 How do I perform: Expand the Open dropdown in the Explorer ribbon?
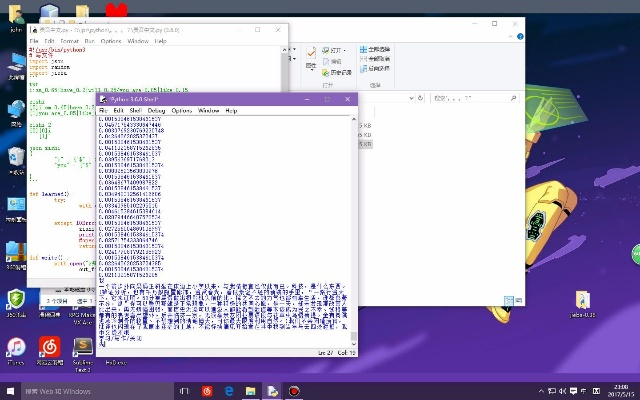pyautogui.click(x=347, y=49)
